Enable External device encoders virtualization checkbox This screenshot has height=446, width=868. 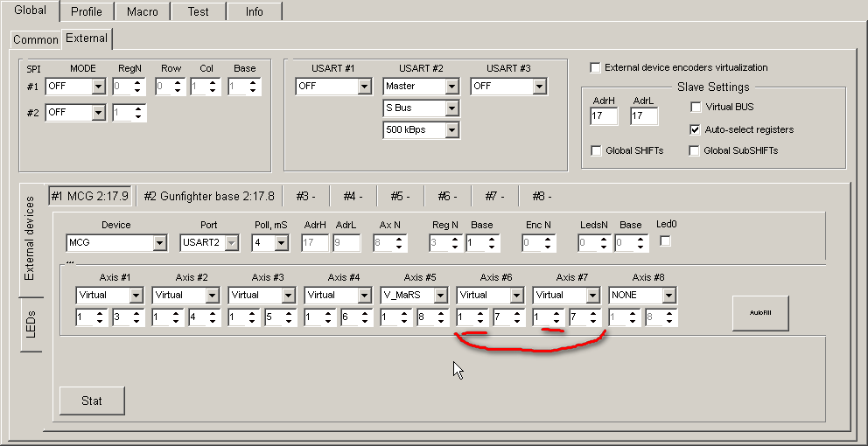point(596,67)
